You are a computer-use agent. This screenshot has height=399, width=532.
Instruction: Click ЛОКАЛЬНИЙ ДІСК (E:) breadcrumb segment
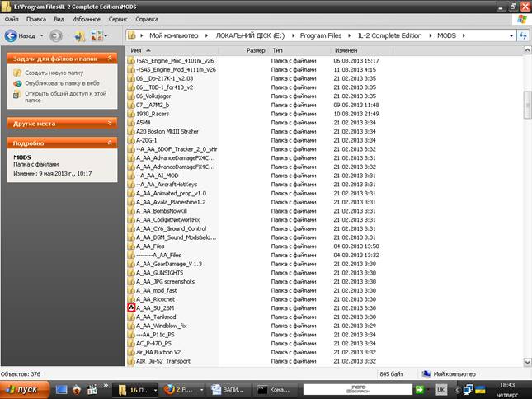[x=250, y=35]
